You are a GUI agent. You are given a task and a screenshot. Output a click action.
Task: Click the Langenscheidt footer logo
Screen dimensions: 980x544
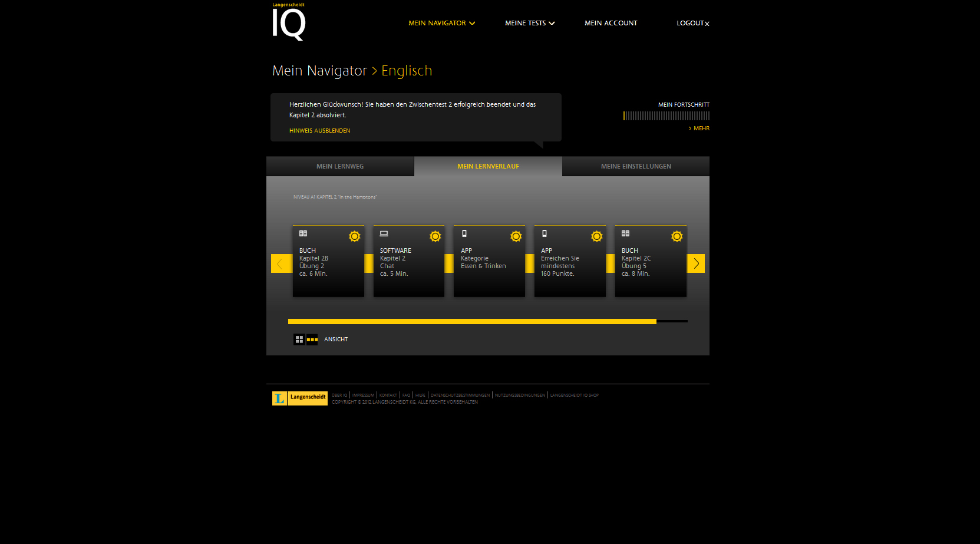[x=299, y=398]
